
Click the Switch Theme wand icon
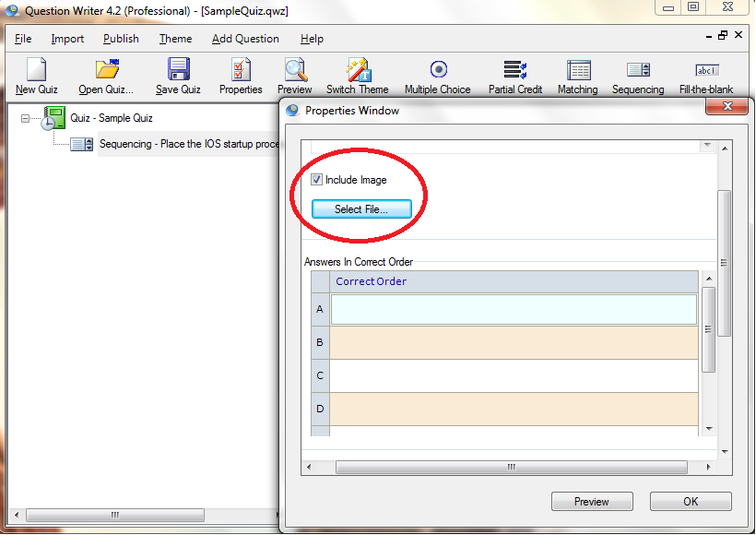358,69
